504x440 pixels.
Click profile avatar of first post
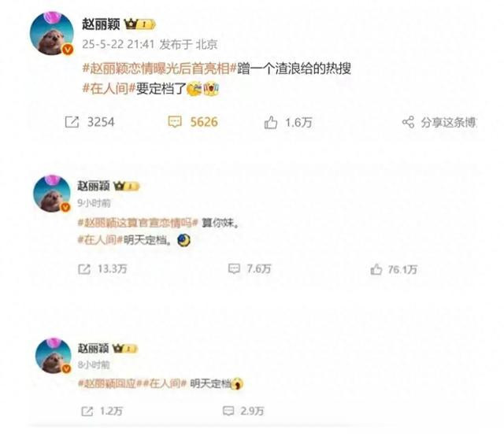tap(52, 33)
